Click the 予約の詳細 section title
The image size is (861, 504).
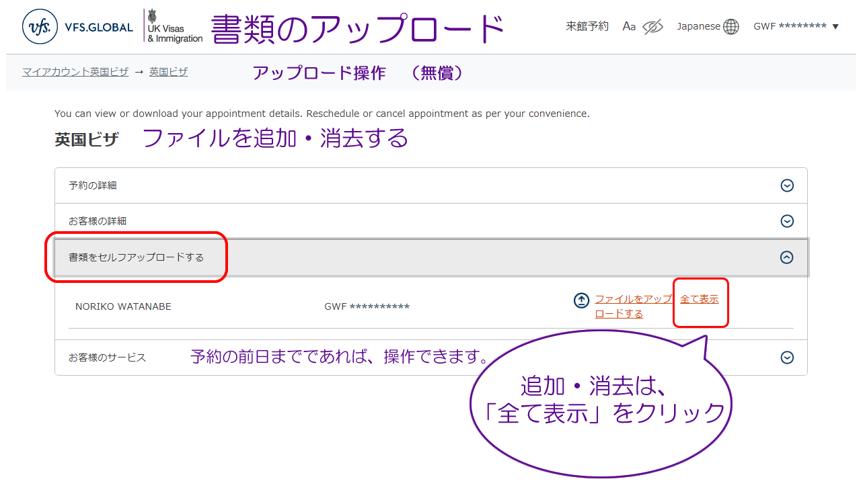click(93, 185)
